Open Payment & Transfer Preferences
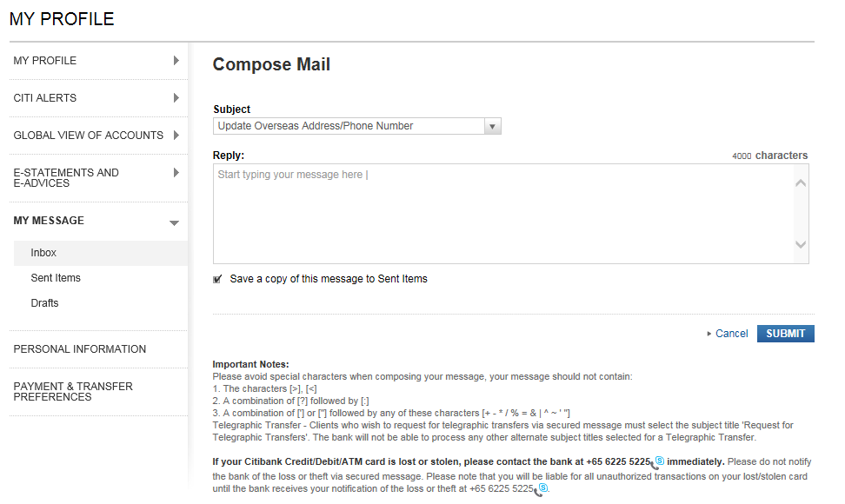 73,392
